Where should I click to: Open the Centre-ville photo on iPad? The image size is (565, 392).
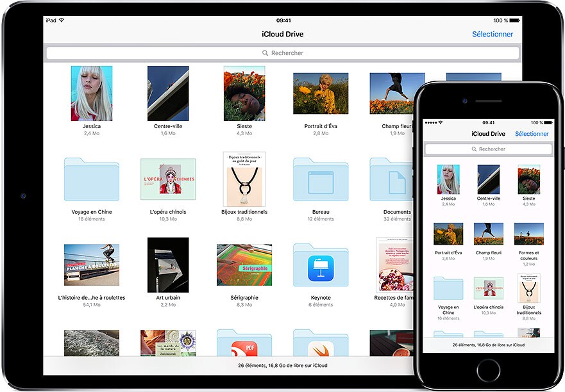click(x=168, y=94)
